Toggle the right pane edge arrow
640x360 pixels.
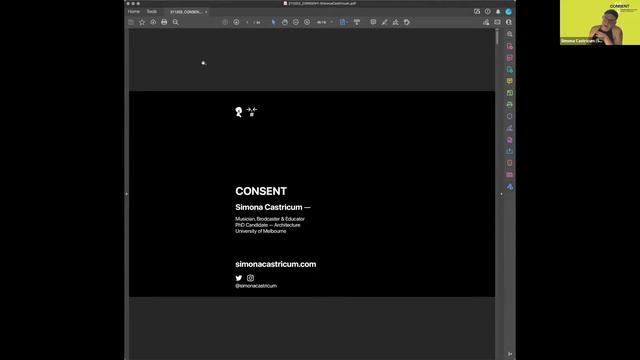pyautogui.click(x=501, y=194)
